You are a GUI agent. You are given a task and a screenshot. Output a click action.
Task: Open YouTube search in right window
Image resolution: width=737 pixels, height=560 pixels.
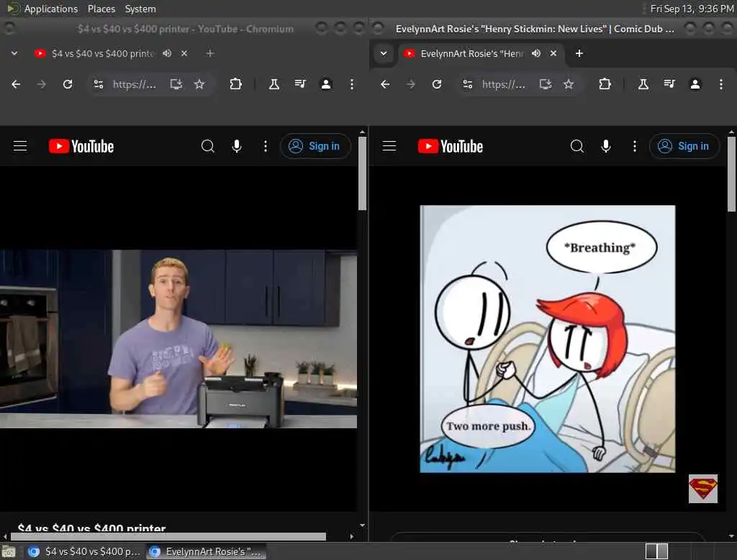click(x=577, y=146)
